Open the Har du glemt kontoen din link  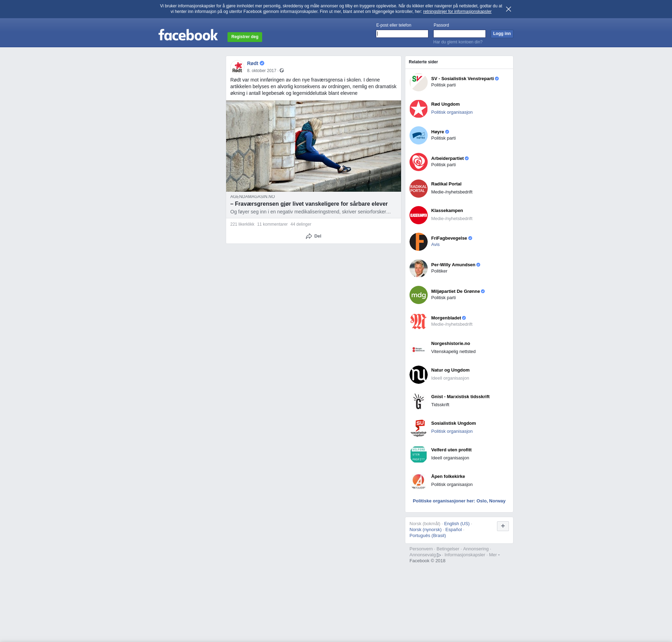458,42
